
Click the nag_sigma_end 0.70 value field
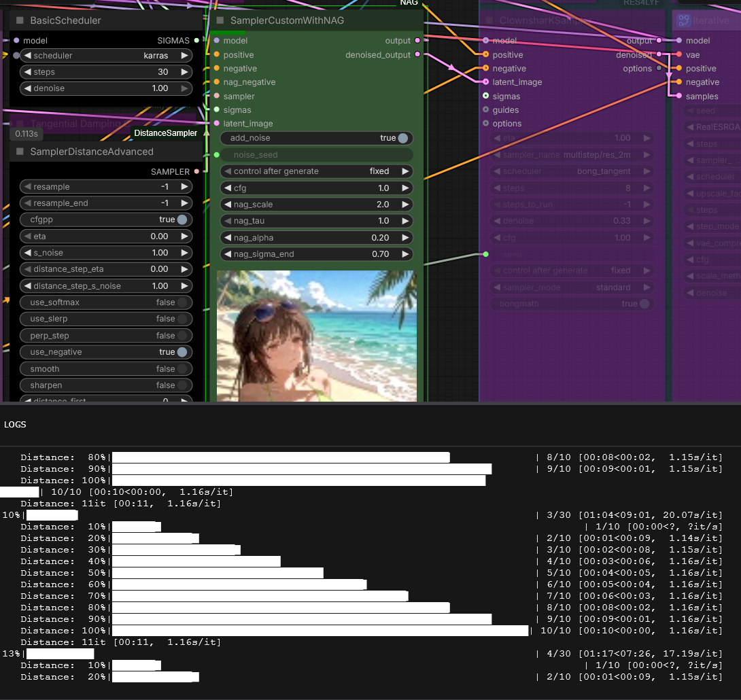pos(317,254)
